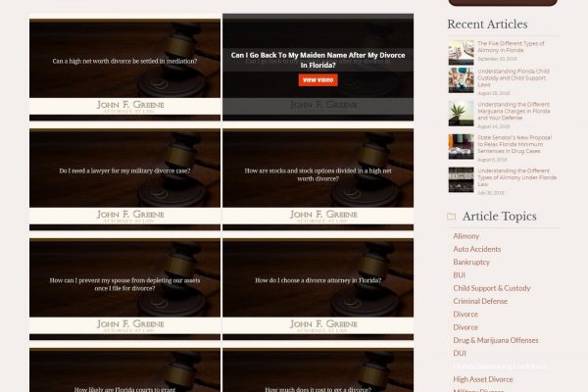Select the Auto Accidents topic

click(x=476, y=249)
